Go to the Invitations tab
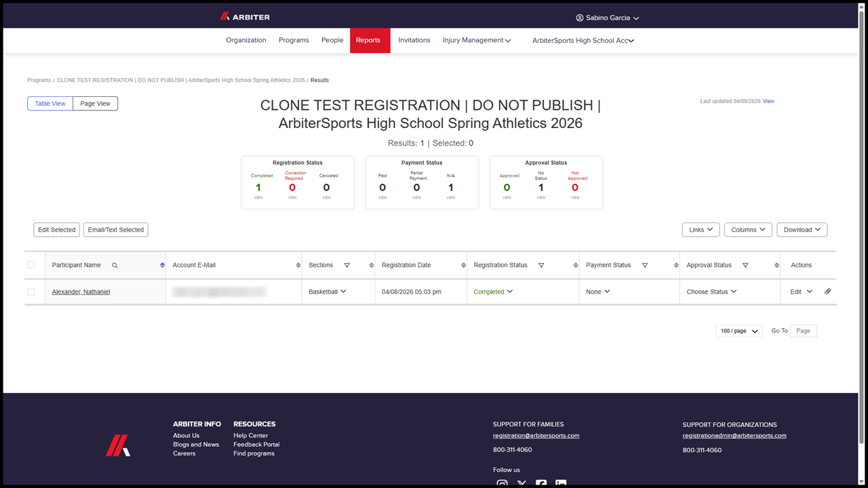This screenshot has width=868, height=488. click(414, 41)
